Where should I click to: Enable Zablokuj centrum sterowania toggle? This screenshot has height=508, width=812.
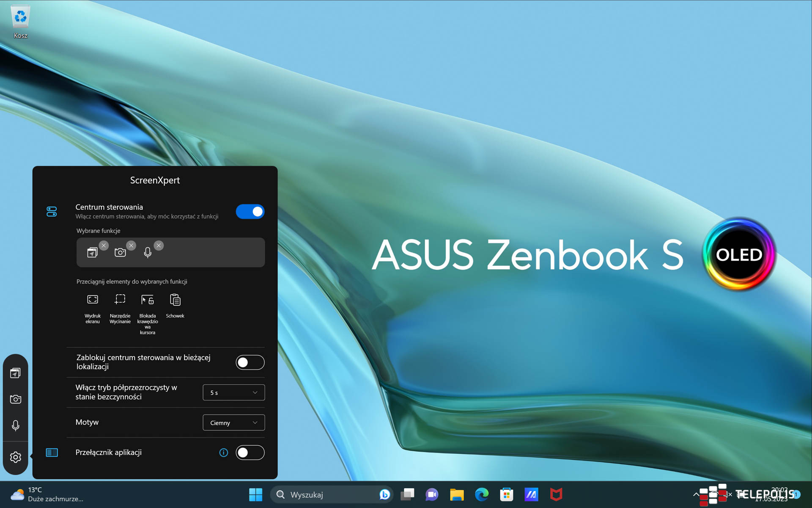tap(250, 362)
